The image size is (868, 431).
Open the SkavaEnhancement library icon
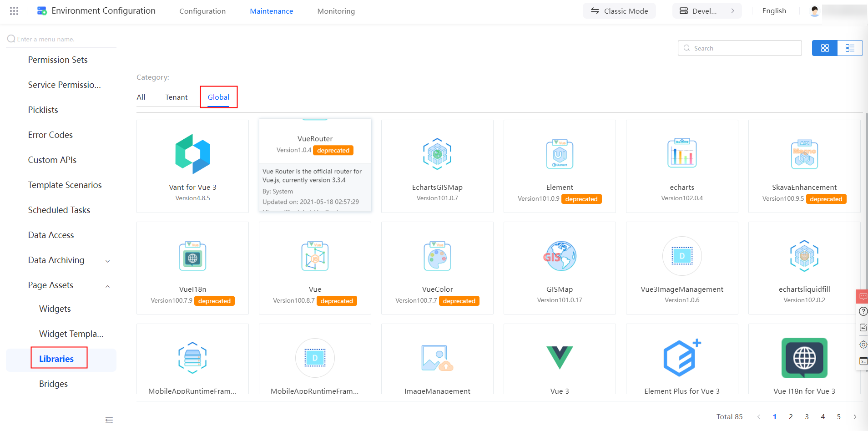pyautogui.click(x=804, y=154)
